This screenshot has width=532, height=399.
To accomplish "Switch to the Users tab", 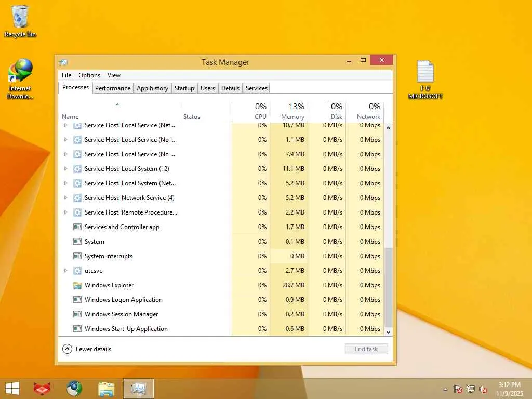I will click(x=208, y=88).
